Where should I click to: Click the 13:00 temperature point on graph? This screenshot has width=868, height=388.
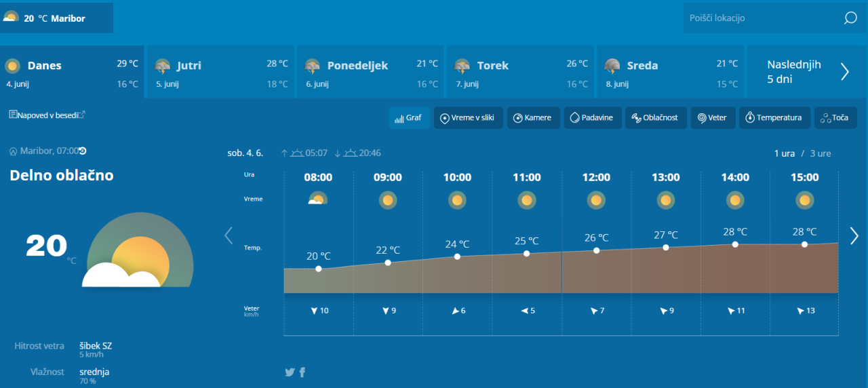[666, 248]
